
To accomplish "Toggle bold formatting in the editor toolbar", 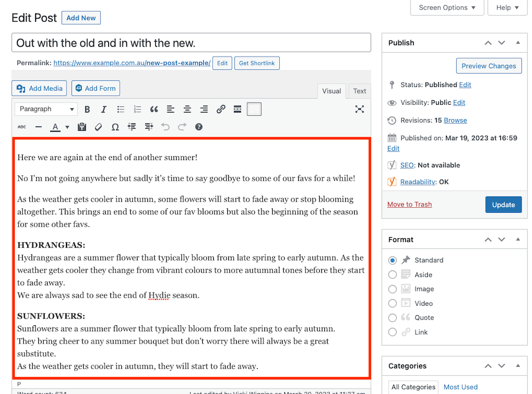I will (x=87, y=109).
